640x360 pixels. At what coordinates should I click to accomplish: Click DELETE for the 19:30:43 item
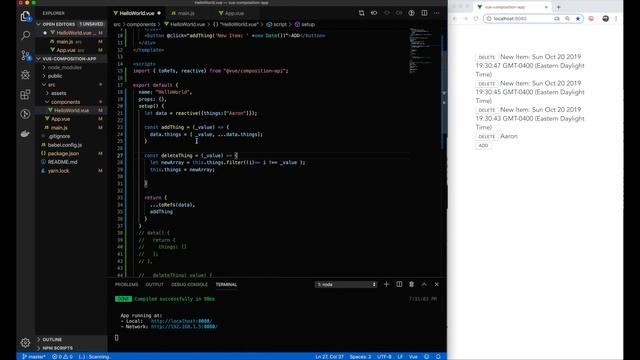pos(487,110)
